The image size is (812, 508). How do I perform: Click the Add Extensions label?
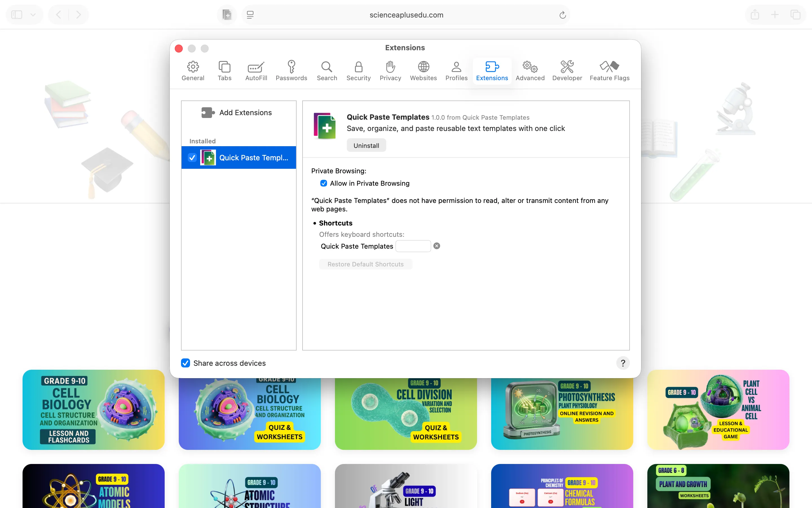pos(245,113)
